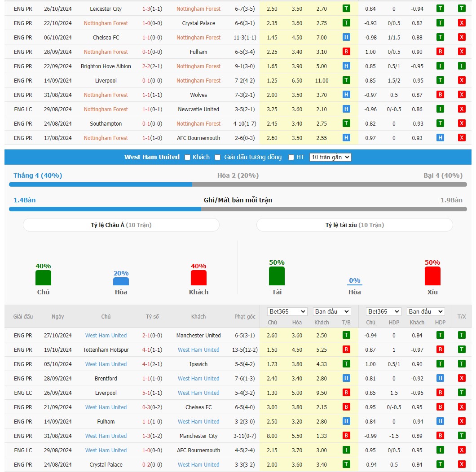Click the "Tỷ số" column header
This screenshot has width=476, height=472.
tap(152, 316)
